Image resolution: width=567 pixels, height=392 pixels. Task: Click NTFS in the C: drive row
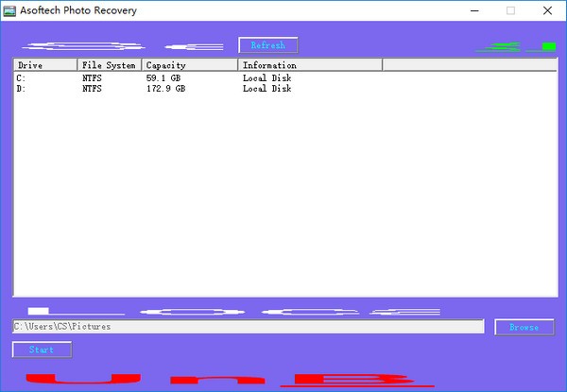pos(94,78)
